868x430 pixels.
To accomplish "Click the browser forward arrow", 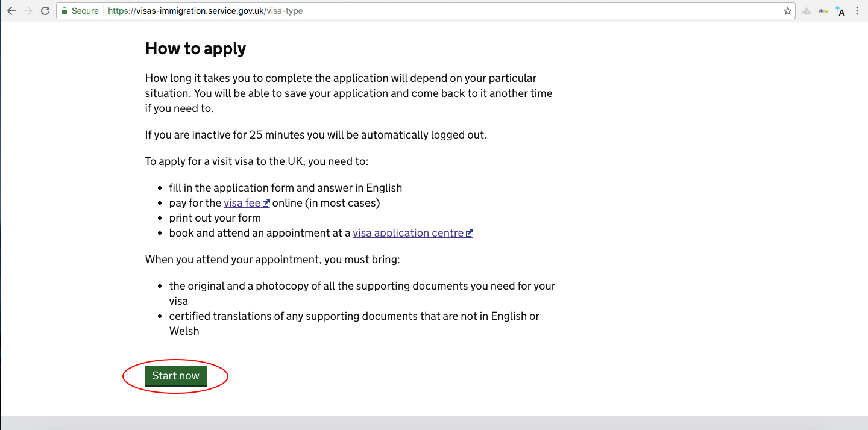I will click(28, 11).
